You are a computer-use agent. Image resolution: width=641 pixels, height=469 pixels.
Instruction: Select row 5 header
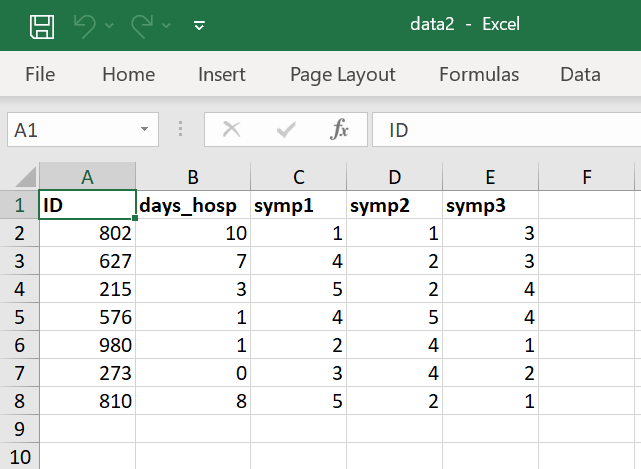click(x=19, y=317)
